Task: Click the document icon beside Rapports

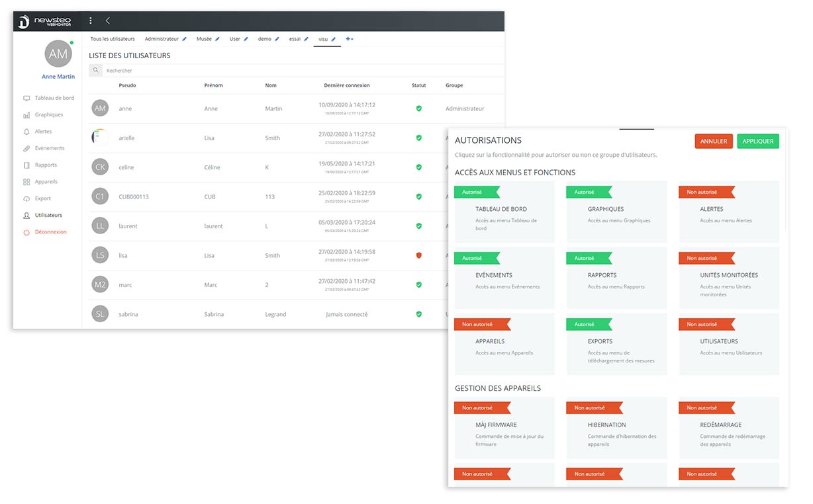Action: [x=26, y=165]
